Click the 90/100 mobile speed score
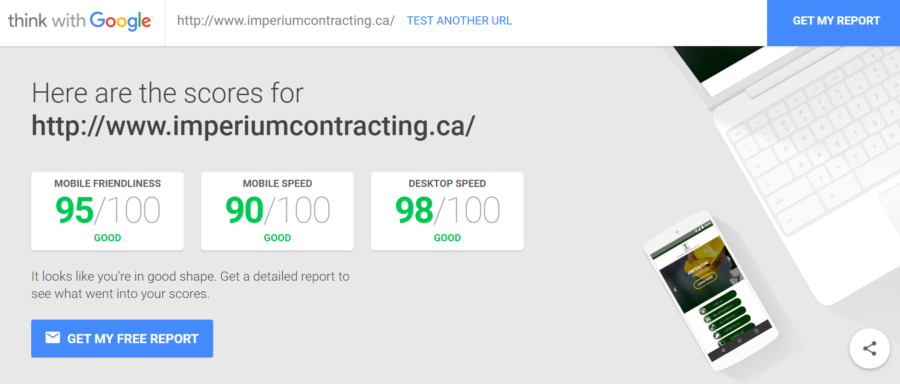Screen dimensions: 900x384 (277, 211)
